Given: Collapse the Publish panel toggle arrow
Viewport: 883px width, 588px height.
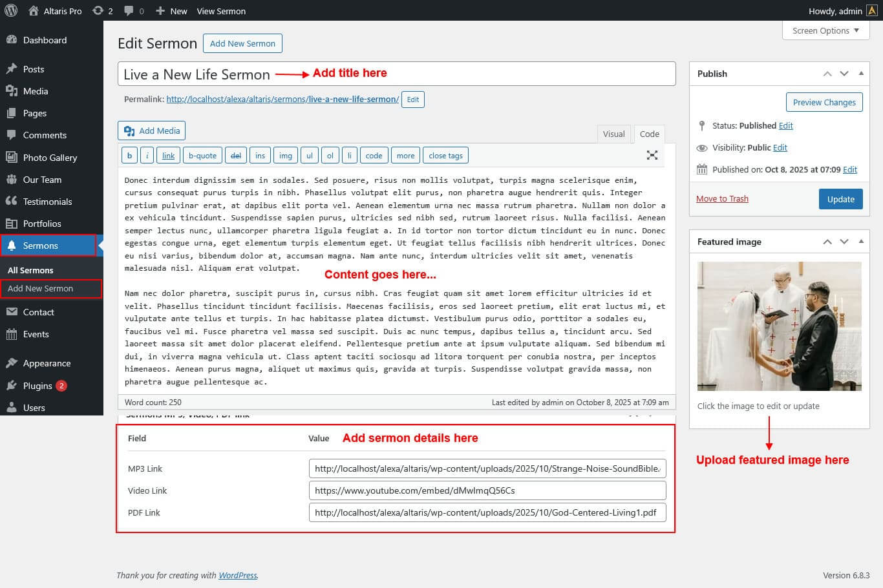Looking at the screenshot, I should click(x=861, y=74).
